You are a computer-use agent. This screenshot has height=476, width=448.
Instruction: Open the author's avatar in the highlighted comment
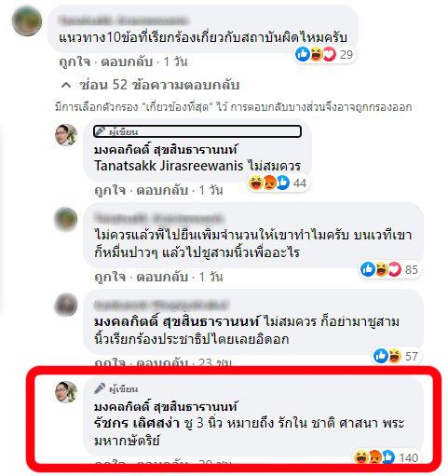tap(66, 392)
